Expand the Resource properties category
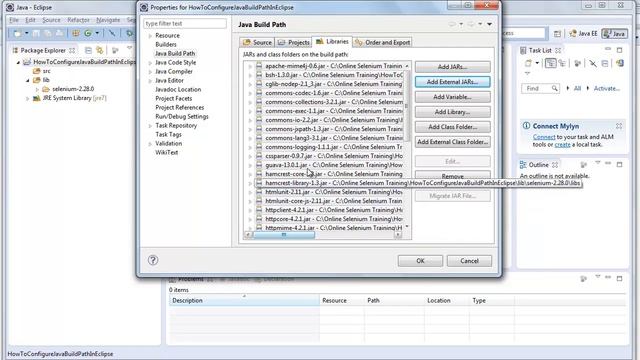 [150, 36]
